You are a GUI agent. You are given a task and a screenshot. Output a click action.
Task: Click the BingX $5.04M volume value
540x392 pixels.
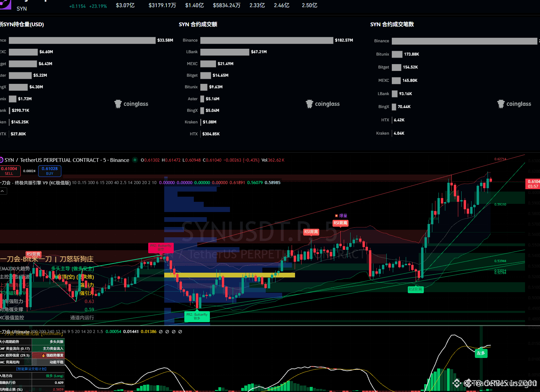(x=213, y=110)
